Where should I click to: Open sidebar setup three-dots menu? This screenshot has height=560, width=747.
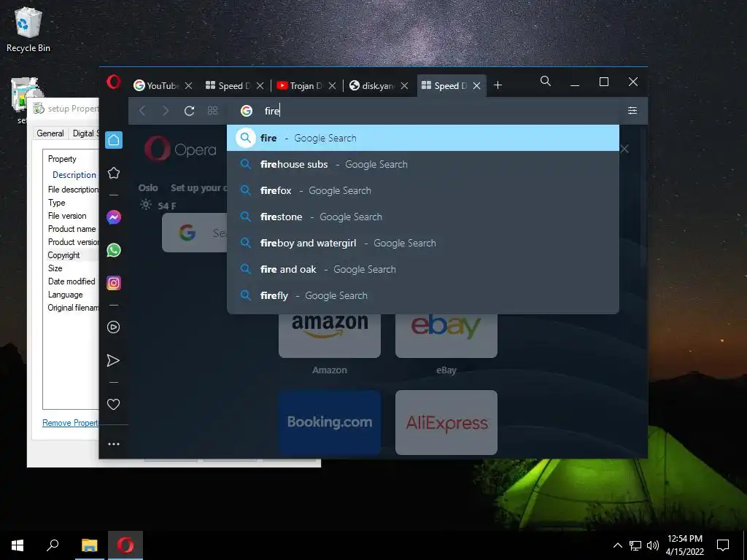tap(113, 444)
